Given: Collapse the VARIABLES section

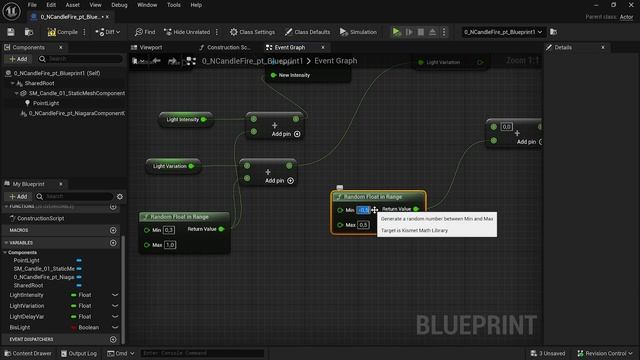Looking at the screenshot, I should pos(6,243).
